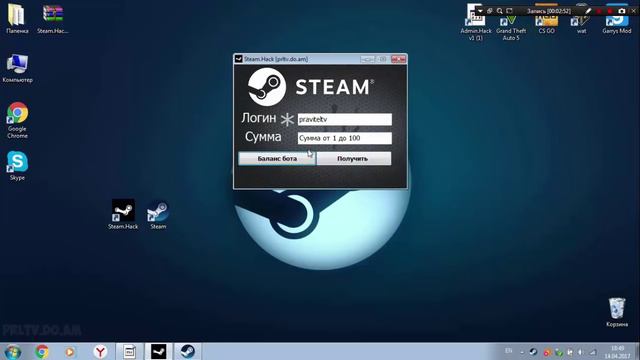Select the Корзина recycle bin icon
The image size is (640, 360).
pyautogui.click(x=617, y=312)
